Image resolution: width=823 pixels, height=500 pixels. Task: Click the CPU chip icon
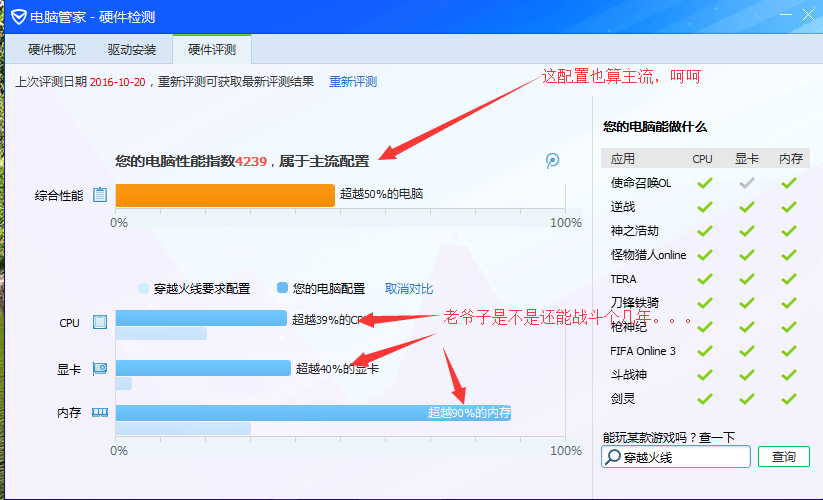(100, 322)
